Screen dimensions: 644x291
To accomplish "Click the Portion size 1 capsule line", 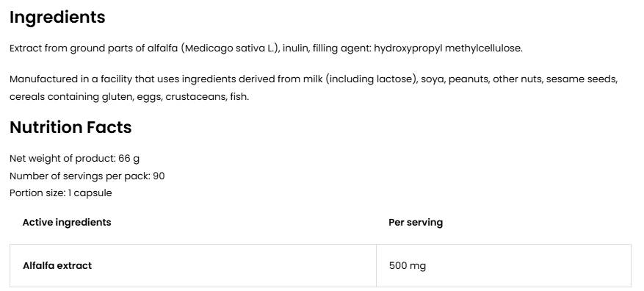I will [x=60, y=193].
